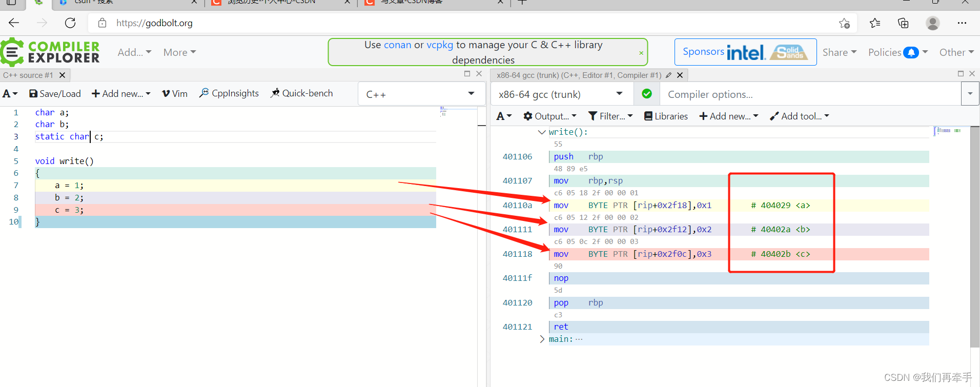Open the More menu
This screenshot has height=387, width=980.
point(180,52)
